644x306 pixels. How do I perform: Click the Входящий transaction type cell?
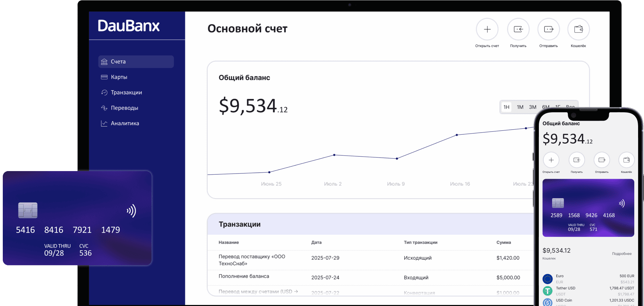coord(416,277)
